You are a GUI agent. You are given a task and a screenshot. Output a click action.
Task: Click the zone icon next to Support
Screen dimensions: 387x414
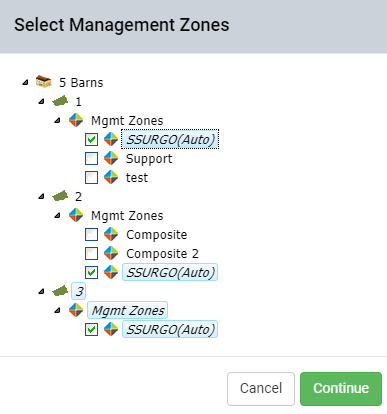pos(111,158)
